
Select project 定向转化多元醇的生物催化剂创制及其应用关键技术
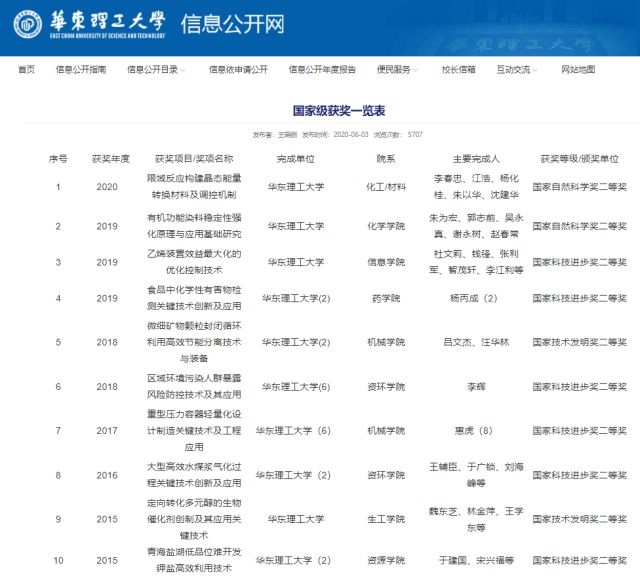click(x=194, y=519)
